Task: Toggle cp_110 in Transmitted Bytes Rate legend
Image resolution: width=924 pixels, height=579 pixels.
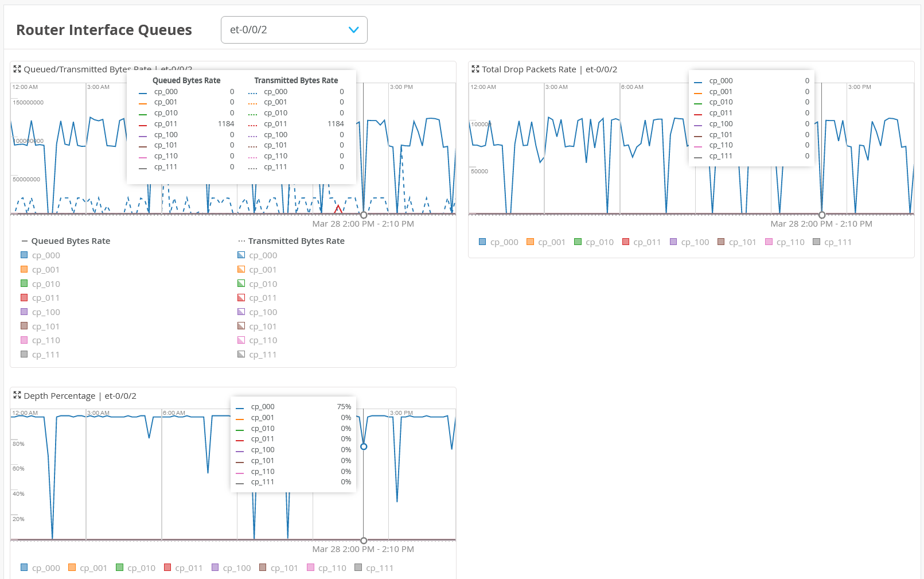Action: (x=258, y=340)
